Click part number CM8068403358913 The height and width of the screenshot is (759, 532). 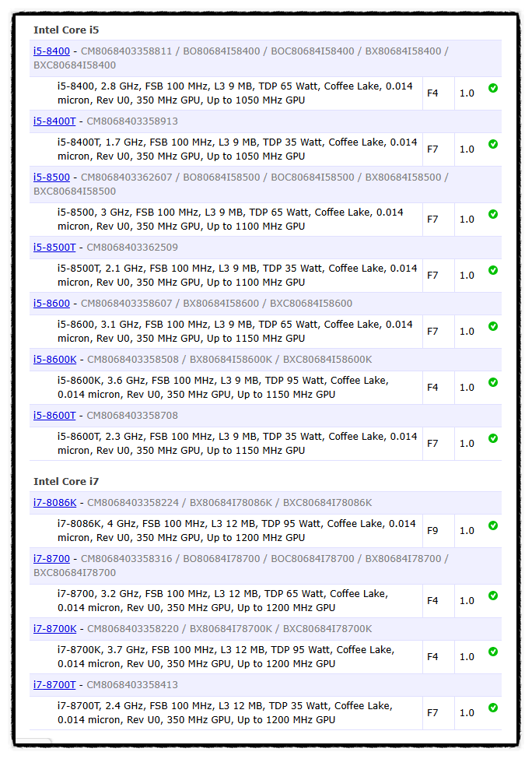(132, 121)
